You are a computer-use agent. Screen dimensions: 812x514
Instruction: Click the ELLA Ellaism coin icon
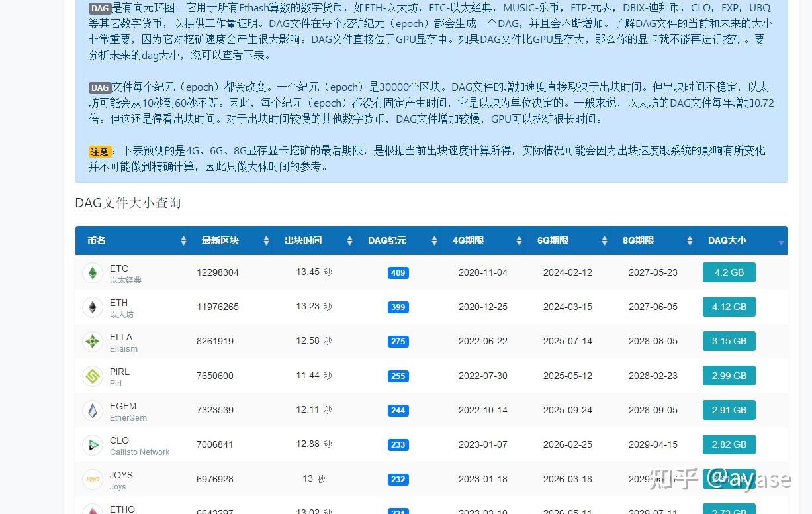(93, 342)
